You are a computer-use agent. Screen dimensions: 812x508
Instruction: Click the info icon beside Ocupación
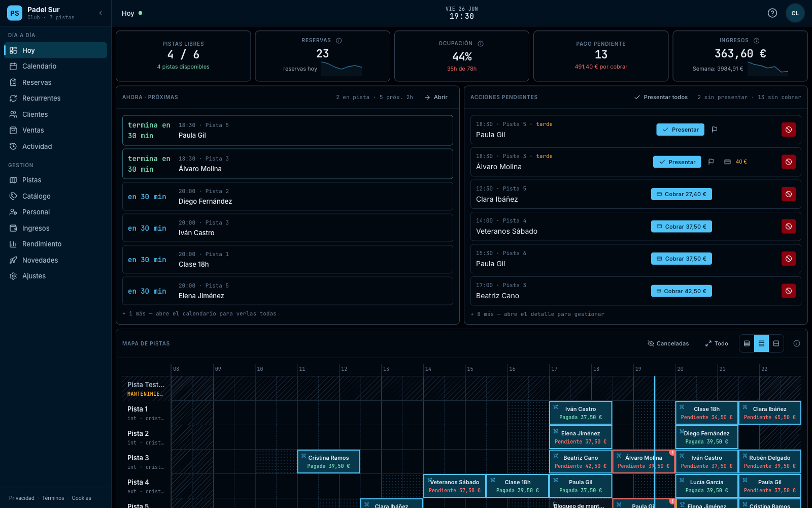481,44
